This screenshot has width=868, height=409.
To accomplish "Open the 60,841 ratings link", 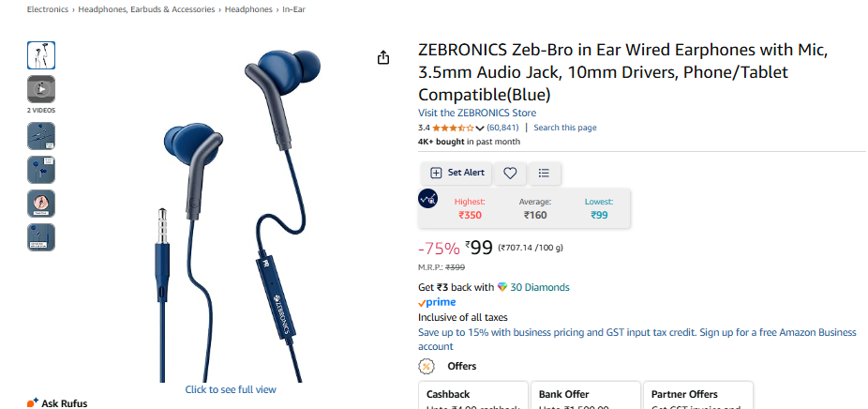I will click(502, 128).
